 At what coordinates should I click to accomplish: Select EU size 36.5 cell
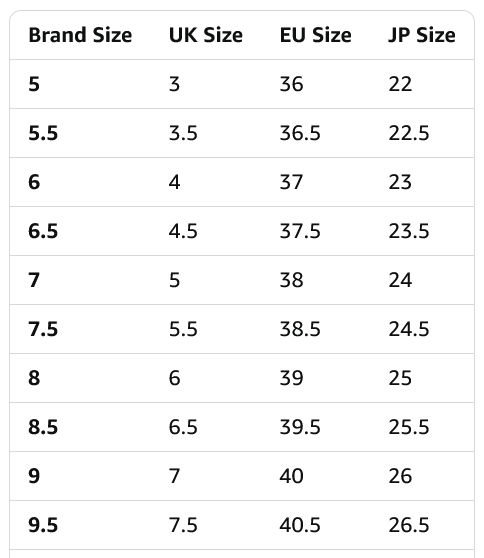300,133
